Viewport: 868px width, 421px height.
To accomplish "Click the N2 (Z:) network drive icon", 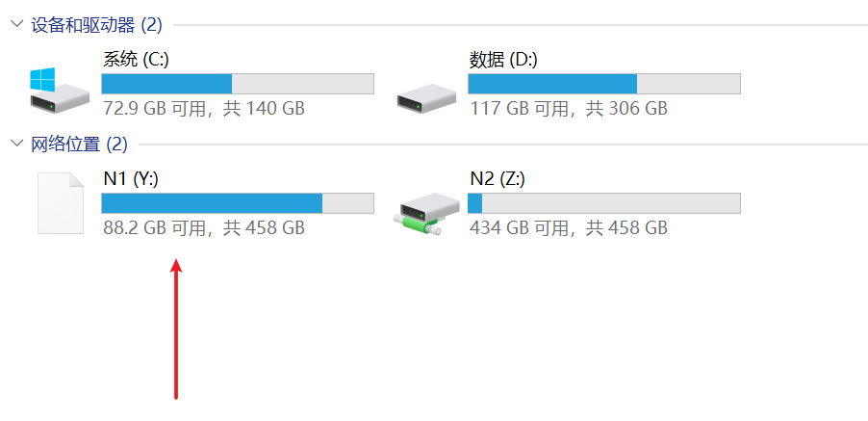I will click(426, 211).
